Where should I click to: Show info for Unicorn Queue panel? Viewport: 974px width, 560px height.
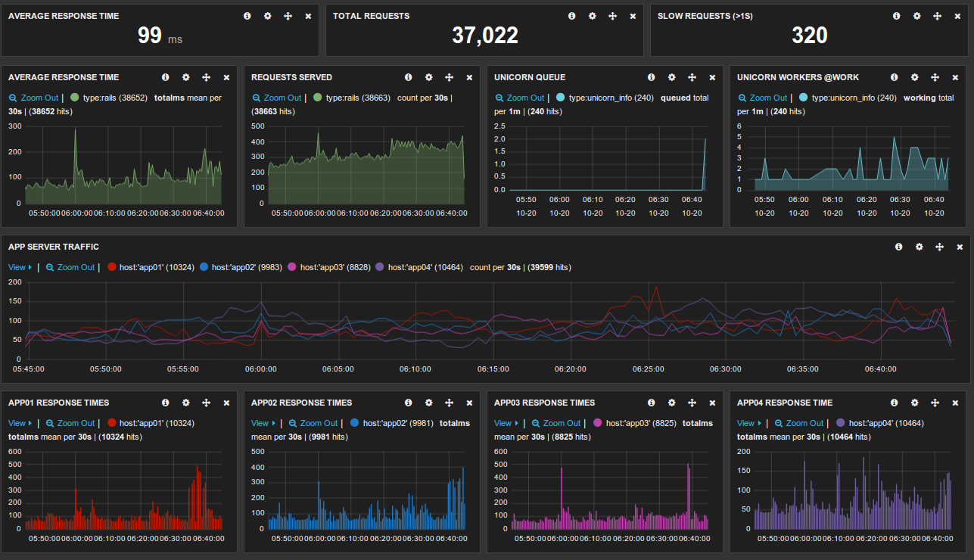652,77
